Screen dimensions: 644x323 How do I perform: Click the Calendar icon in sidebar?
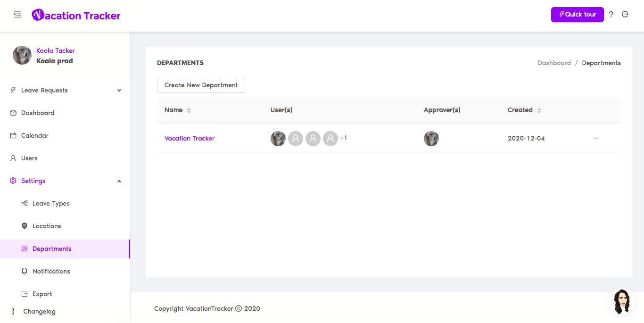13,135
